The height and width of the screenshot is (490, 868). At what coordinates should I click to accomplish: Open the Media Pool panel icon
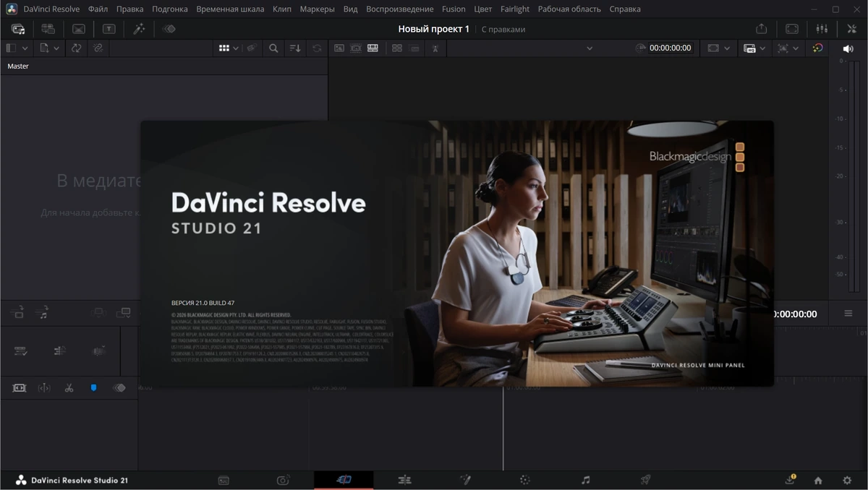[x=18, y=29]
